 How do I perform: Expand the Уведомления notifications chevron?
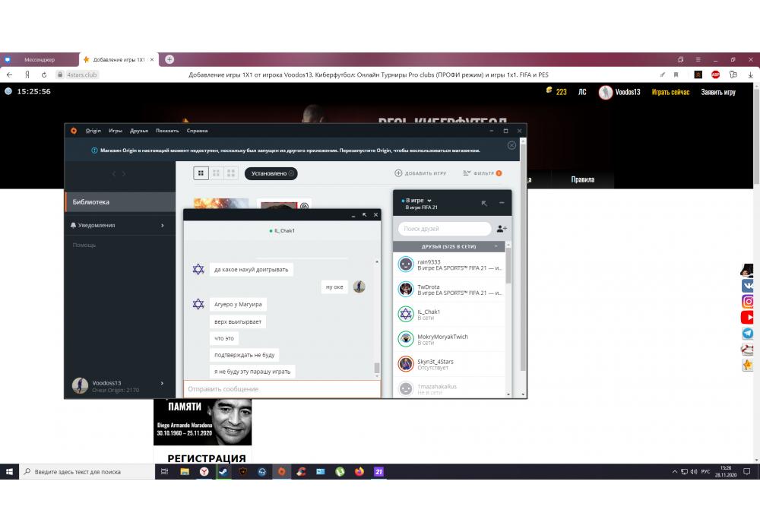162,226
